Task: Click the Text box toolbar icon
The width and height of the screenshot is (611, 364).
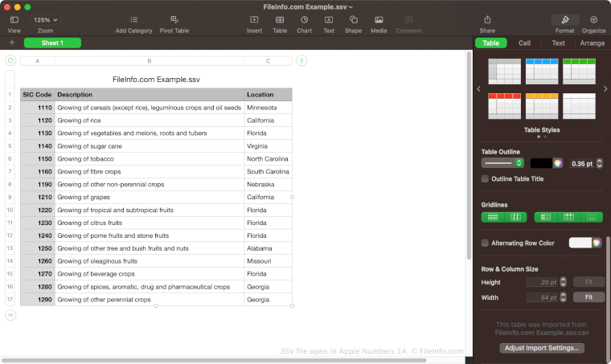Action: tap(329, 19)
